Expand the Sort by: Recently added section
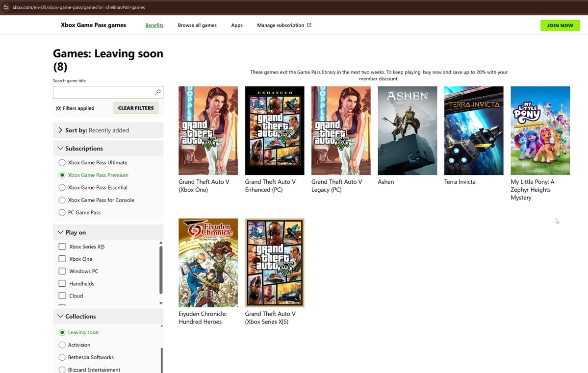The image size is (588, 373). coord(108,130)
